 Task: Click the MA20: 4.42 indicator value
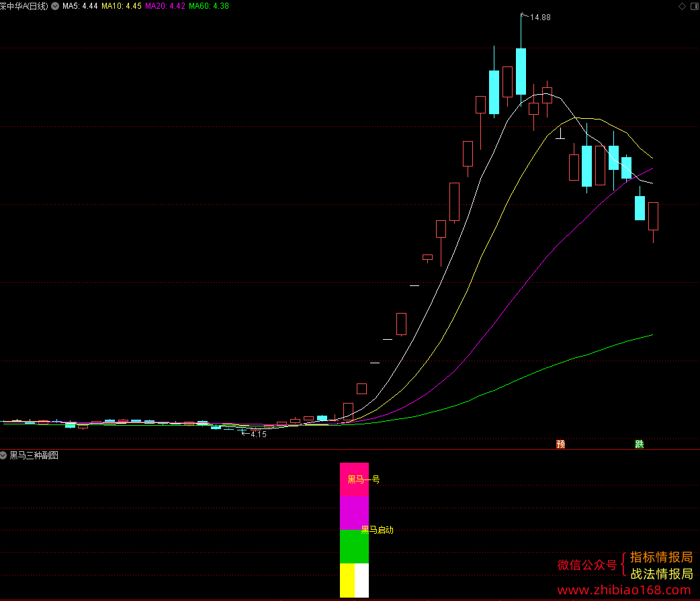click(165, 6)
